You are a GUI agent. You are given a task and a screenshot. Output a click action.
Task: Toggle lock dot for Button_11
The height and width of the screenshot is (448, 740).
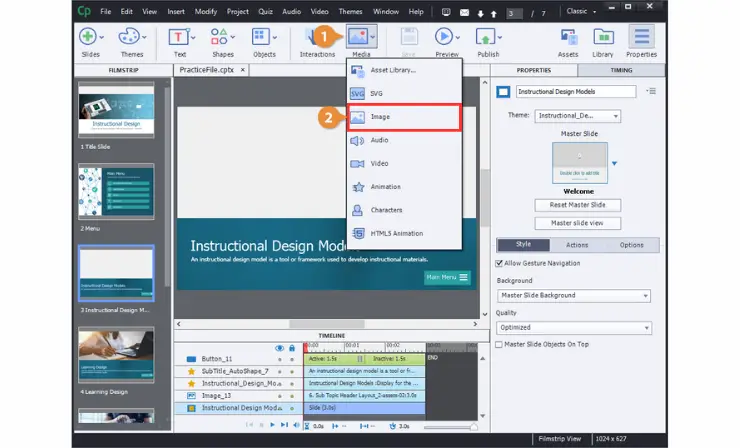292,359
